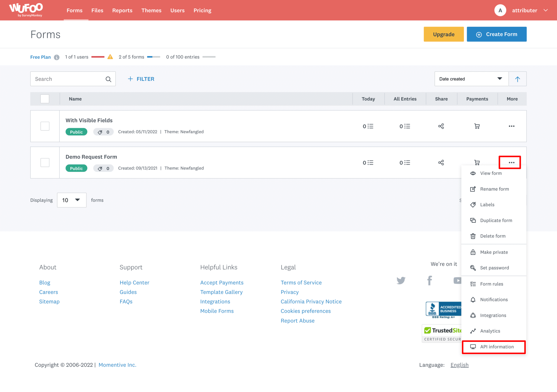Open the warning icon next to user count
Screen dimensions: 557x392
110,57
